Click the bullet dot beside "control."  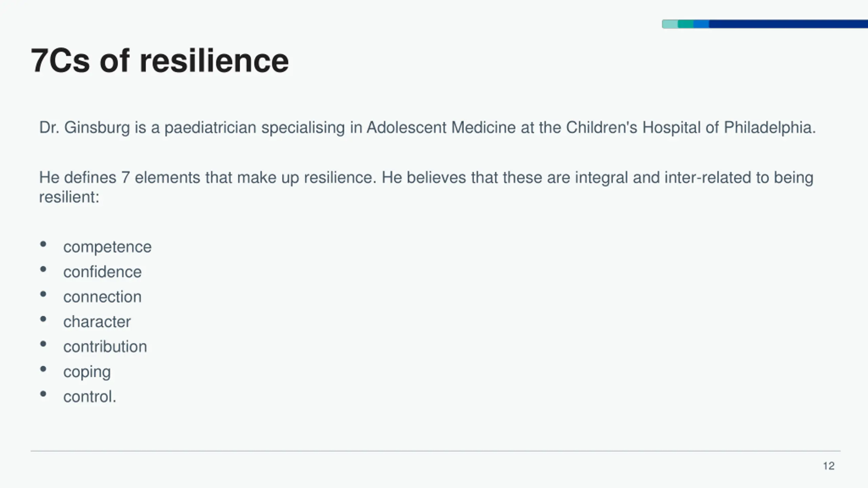(x=43, y=394)
